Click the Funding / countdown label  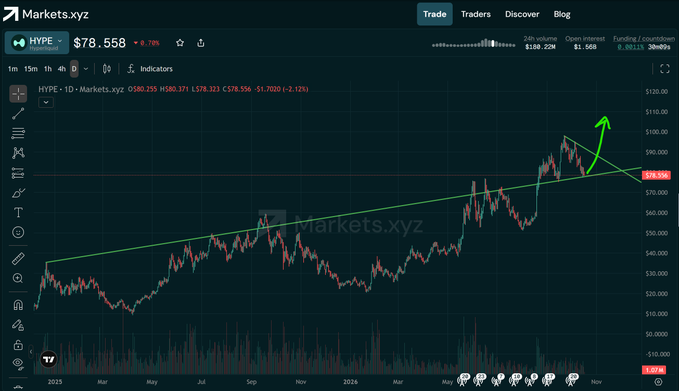tap(643, 39)
